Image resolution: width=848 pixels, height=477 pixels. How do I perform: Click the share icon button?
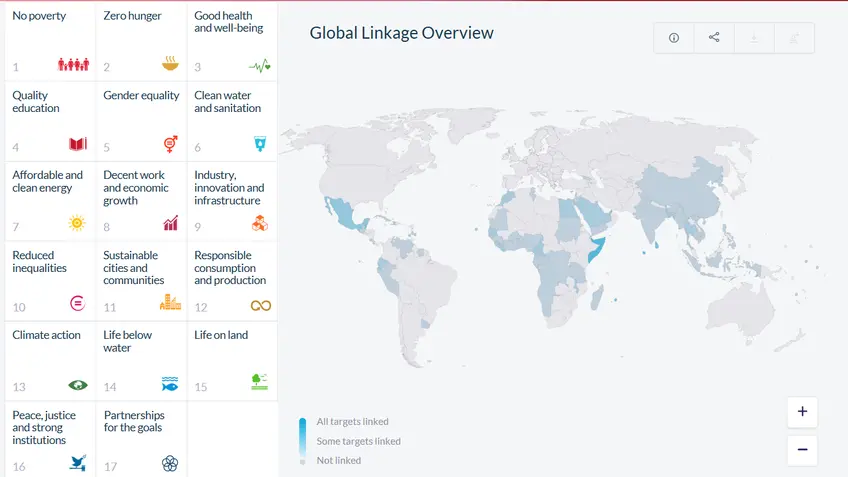pos(714,38)
